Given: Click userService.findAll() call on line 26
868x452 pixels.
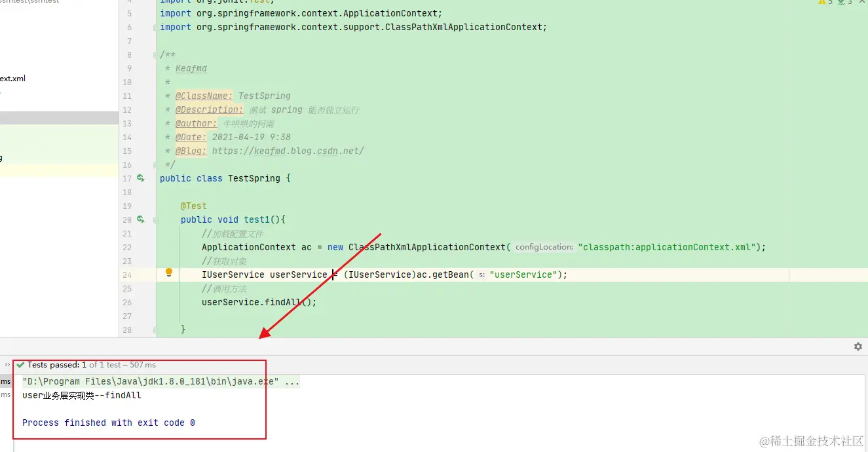Looking at the screenshot, I should coord(259,302).
